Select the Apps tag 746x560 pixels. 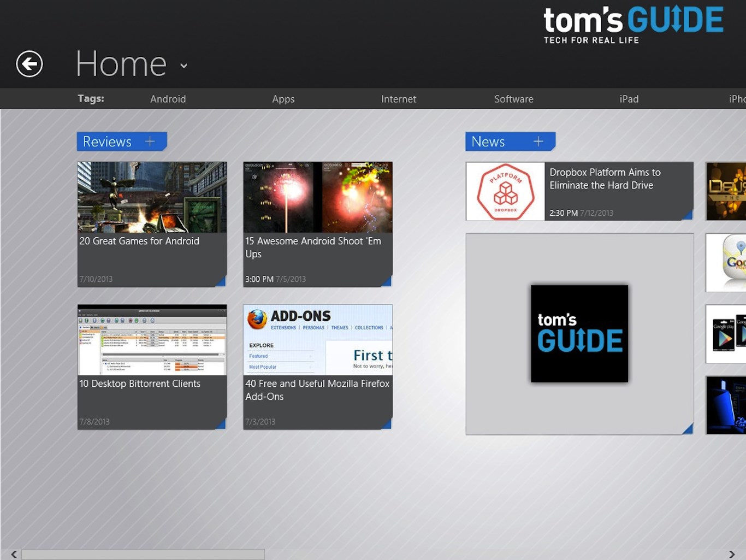point(283,99)
